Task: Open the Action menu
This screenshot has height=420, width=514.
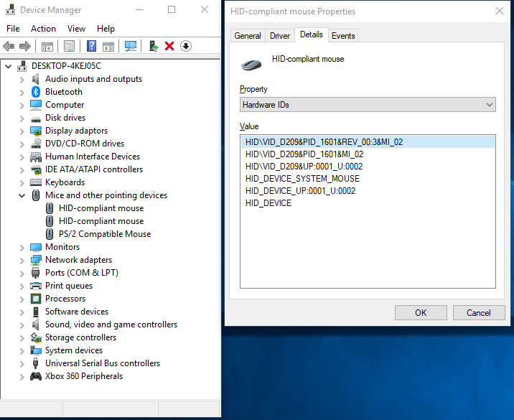Action: point(43,29)
